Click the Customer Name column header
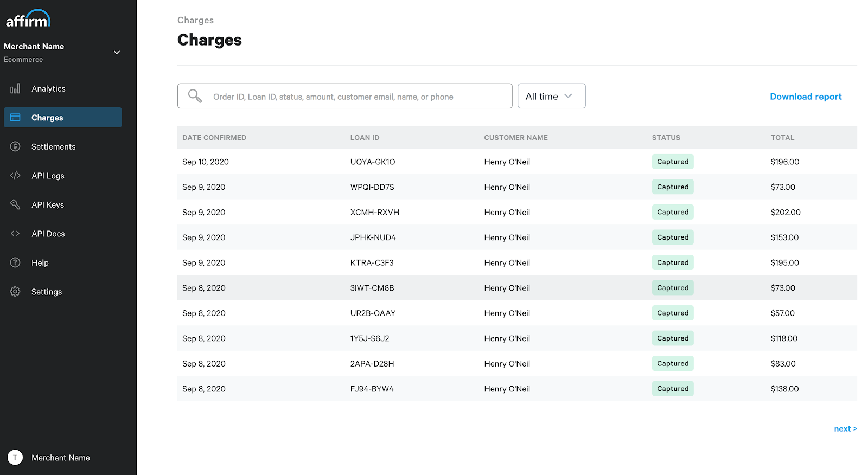The height and width of the screenshot is (475, 868). pos(516,138)
